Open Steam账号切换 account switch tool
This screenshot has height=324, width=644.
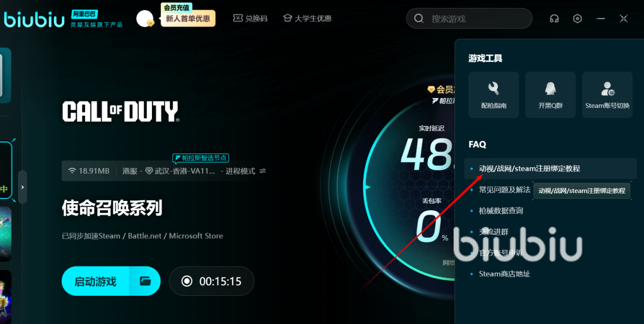pyautogui.click(x=607, y=95)
